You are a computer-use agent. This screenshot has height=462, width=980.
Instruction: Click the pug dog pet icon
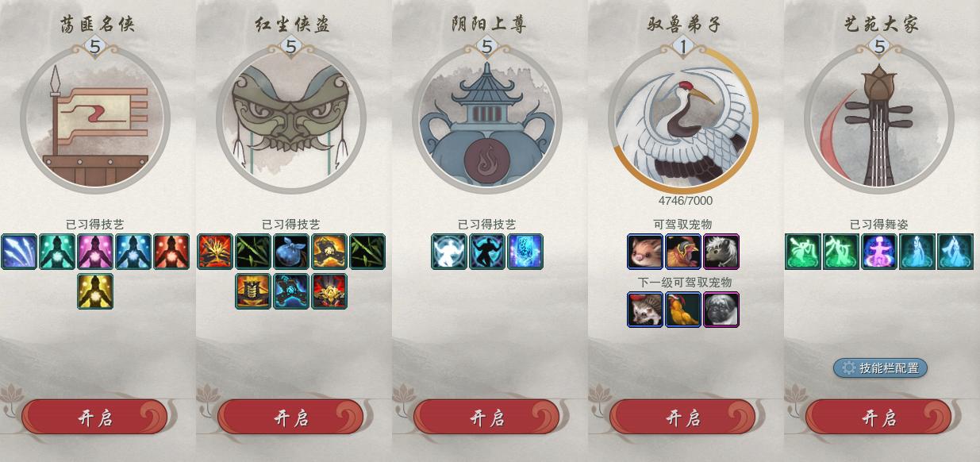coord(721,310)
